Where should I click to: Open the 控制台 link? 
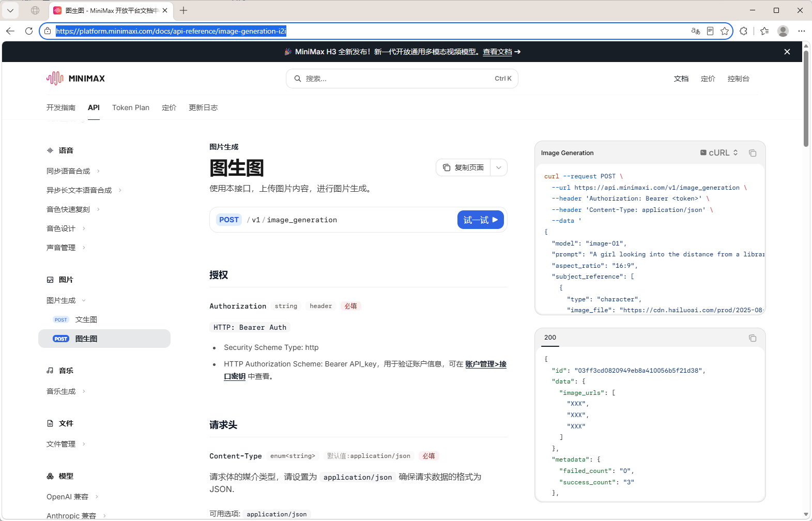point(738,79)
